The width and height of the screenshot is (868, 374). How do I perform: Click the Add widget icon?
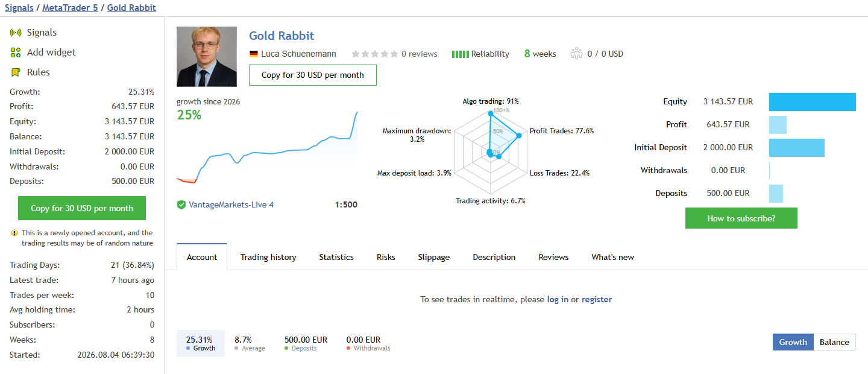tap(16, 52)
